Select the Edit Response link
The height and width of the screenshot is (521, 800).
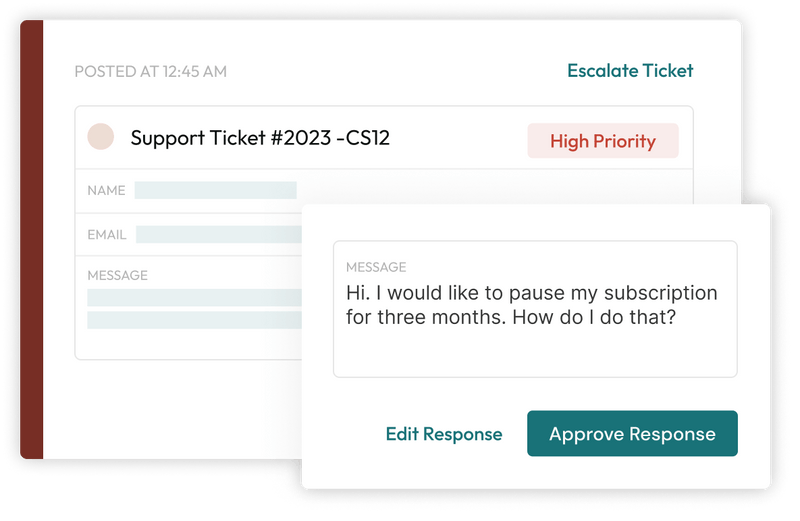pos(444,434)
